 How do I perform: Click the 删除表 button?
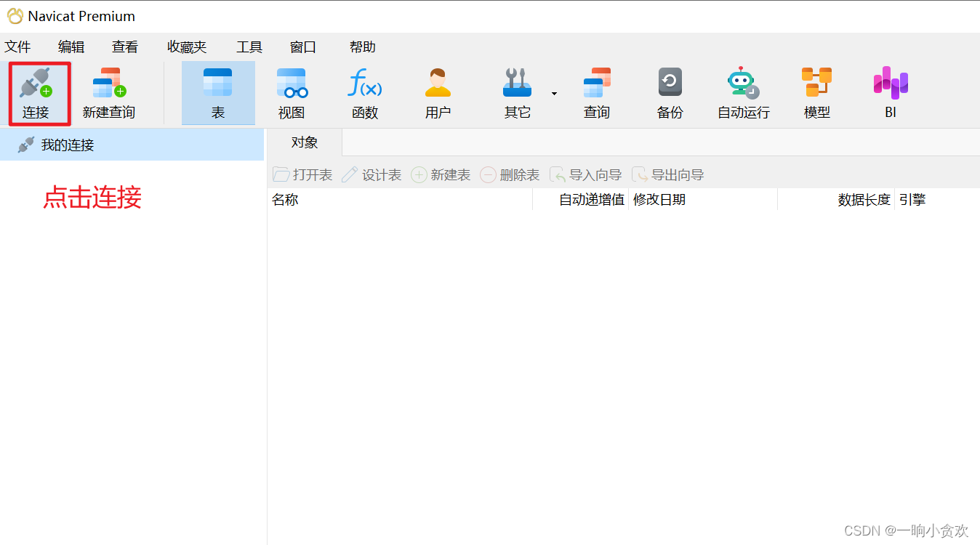pyautogui.click(x=510, y=175)
